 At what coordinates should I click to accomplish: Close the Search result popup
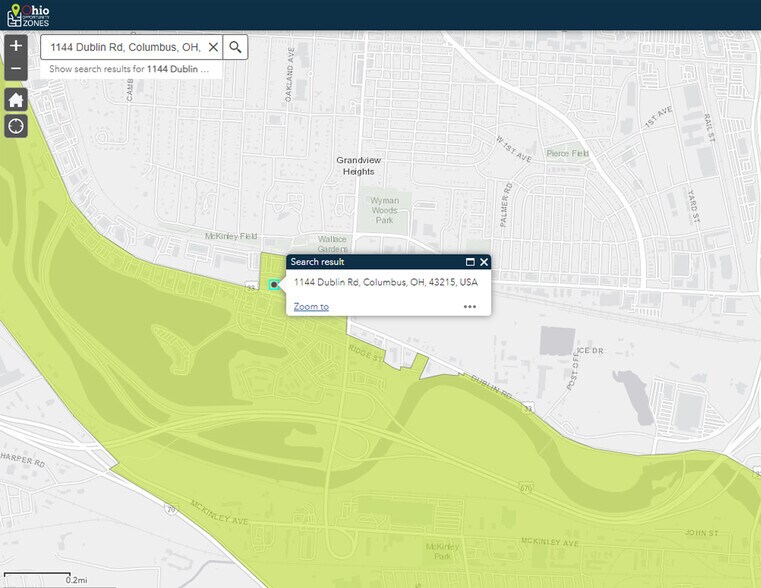point(484,262)
